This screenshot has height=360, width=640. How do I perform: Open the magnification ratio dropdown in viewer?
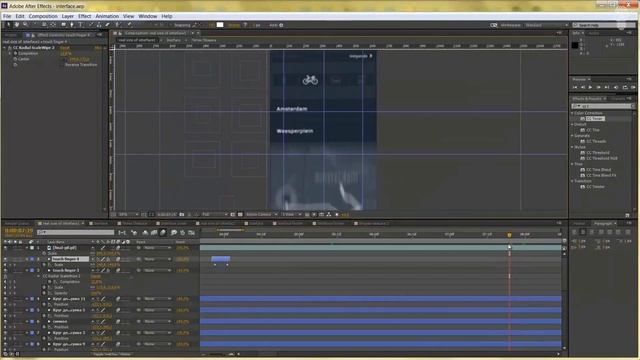coord(128,214)
